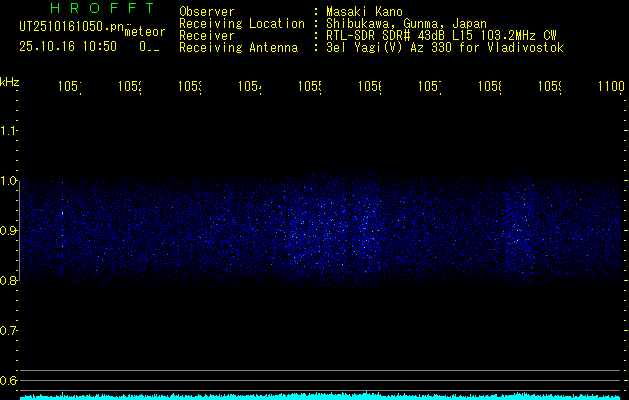Select the file name UT2510161050.pn

point(71,27)
